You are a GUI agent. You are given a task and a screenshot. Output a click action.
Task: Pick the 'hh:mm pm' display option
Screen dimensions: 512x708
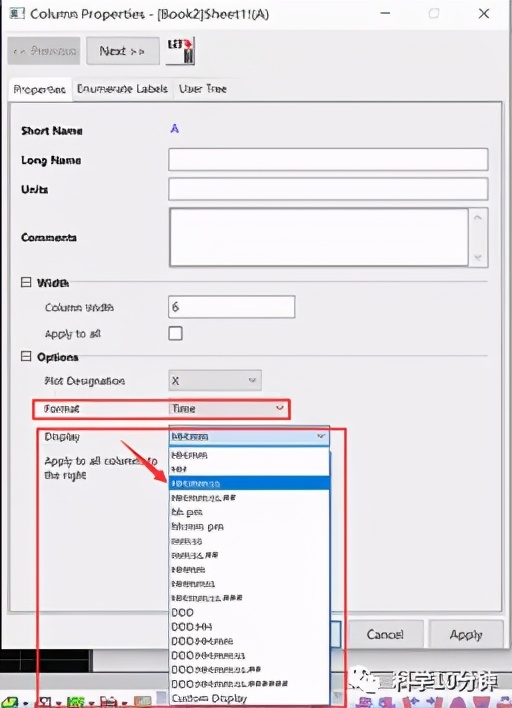pos(249,527)
